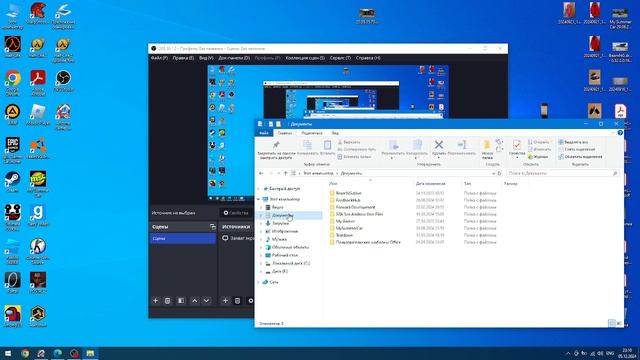Click Выделить все (Select all) in ribbon
Image resolution: width=640 pixels, height=360 pixels.
click(x=573, y=142)
